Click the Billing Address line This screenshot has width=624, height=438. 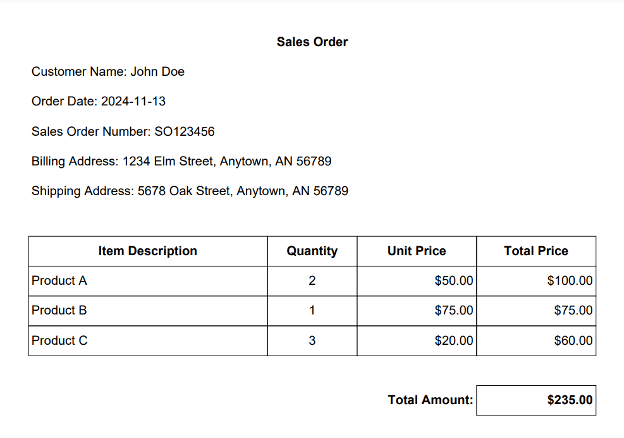point(181,161)
